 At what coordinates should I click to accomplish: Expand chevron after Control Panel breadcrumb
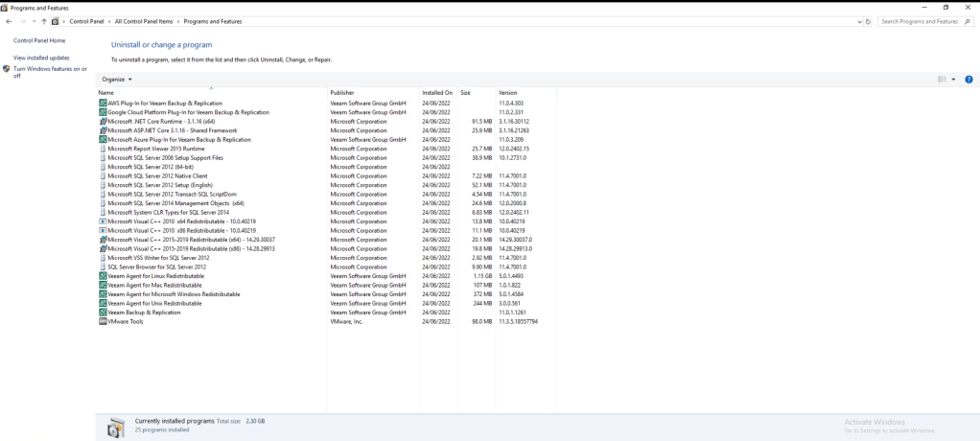pyautogui.click(x=110, y=21)
